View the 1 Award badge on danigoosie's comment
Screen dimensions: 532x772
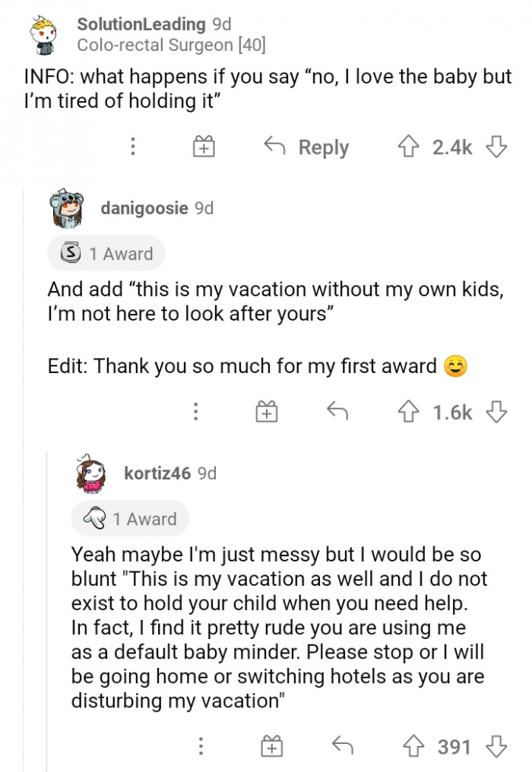(x=106, y=254)
